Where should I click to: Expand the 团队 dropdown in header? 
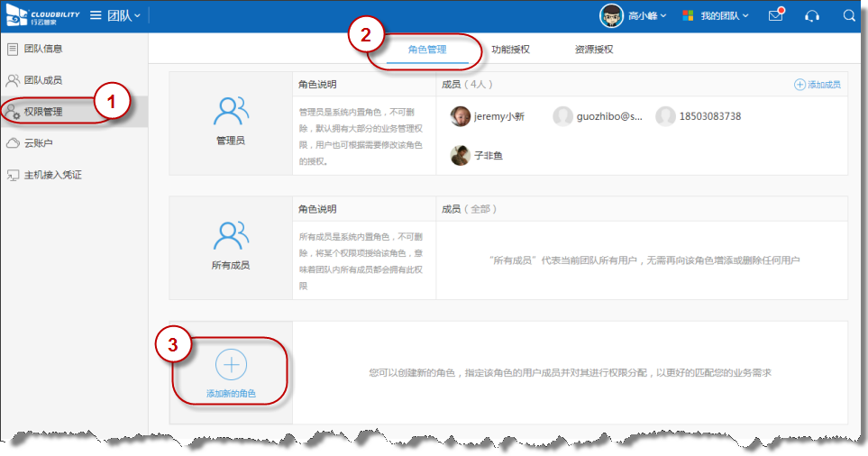124,15
